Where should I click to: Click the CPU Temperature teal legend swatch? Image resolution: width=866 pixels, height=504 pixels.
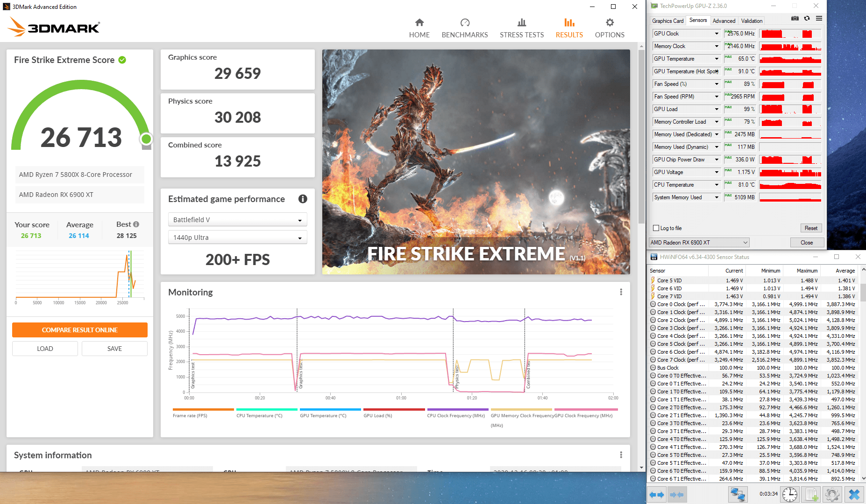[267, 409]
